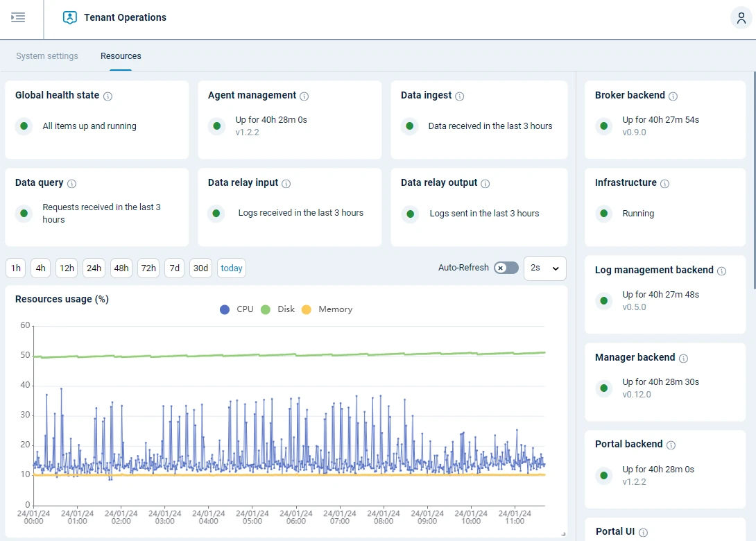
Task: Show info tooltip for Data relay output
Action: (x=486, y=184)
